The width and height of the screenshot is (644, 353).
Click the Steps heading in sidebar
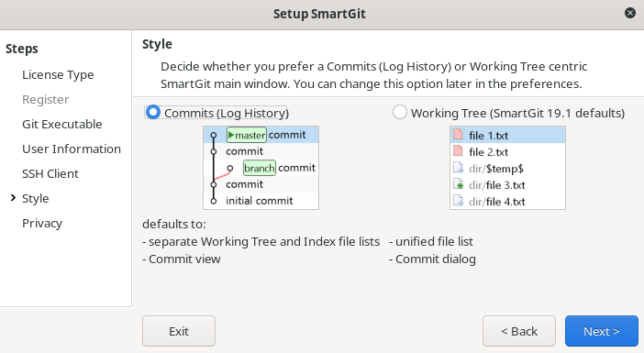pyautogui.click(x=22, y=49)
